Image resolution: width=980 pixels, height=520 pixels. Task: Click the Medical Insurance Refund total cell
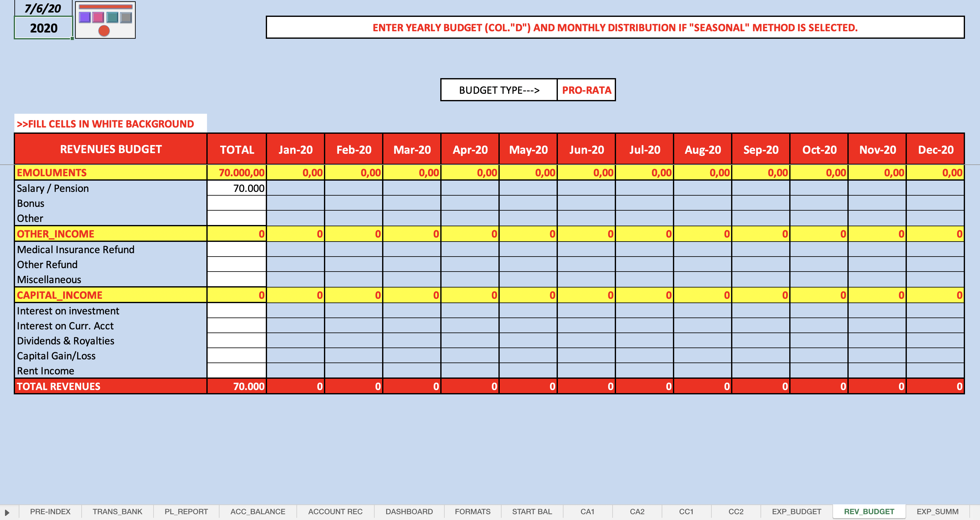click(x=237, y=249)
